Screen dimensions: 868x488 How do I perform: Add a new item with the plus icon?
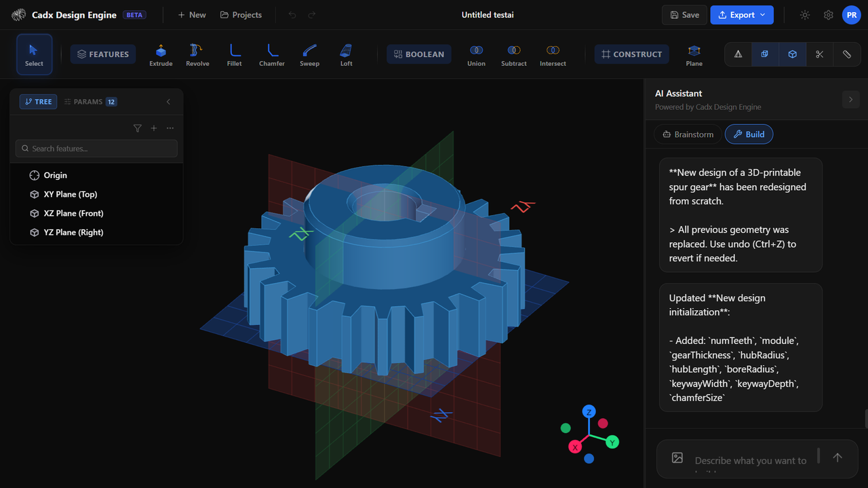pyautogui.click(x=154, y=128)
